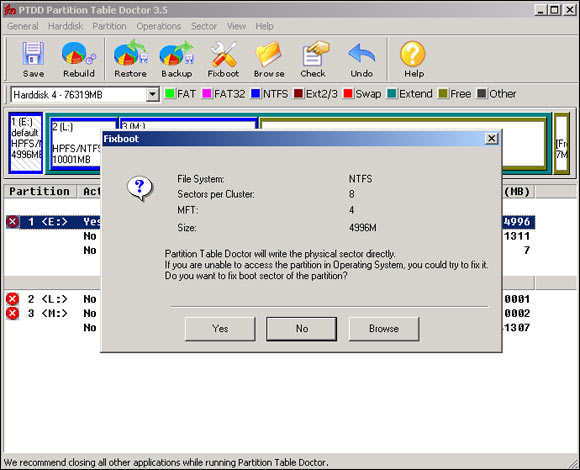Viewport: 580px width, 470px height.
Task: Click the dark red Ext2/3 legend swatch
Action: click(x=299, y=93)
